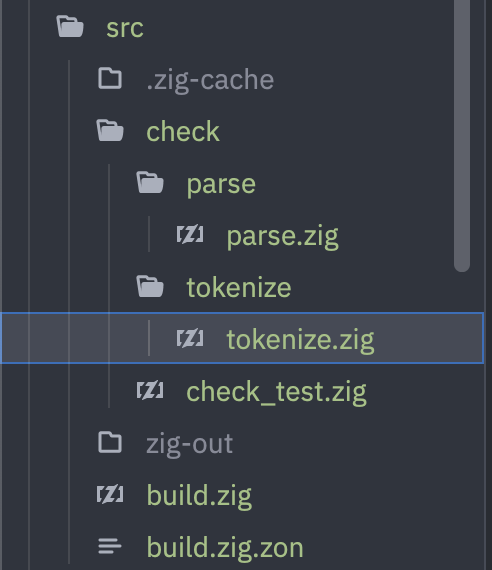This screenshot has height=570, width=492.
Task: Click the project panel vertical scrollbar
Action: [462, 136]
